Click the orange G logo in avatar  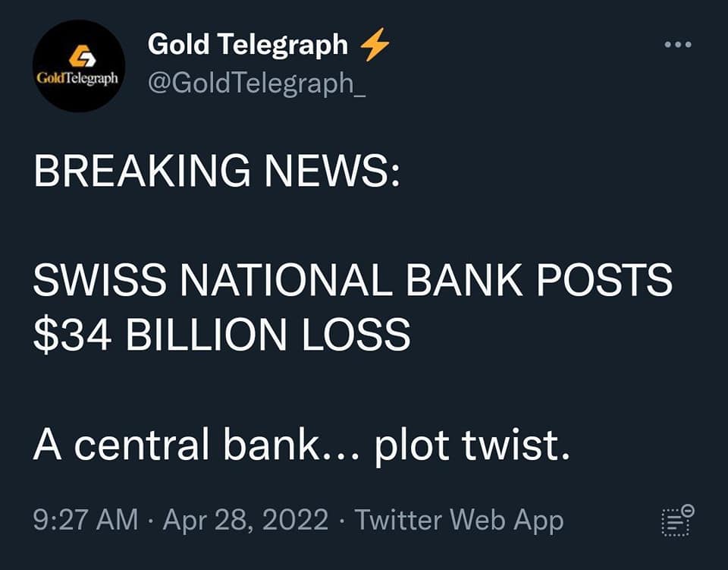[79, 55]
